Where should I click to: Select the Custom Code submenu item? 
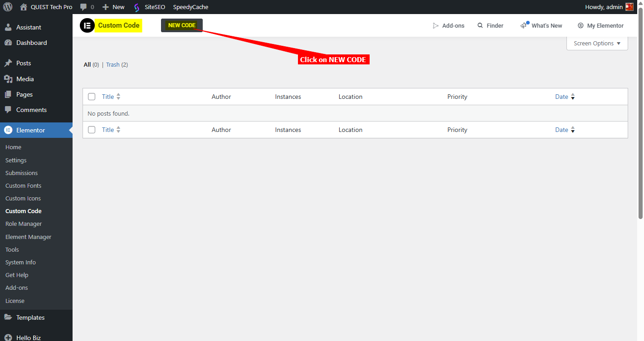point(24,211)
